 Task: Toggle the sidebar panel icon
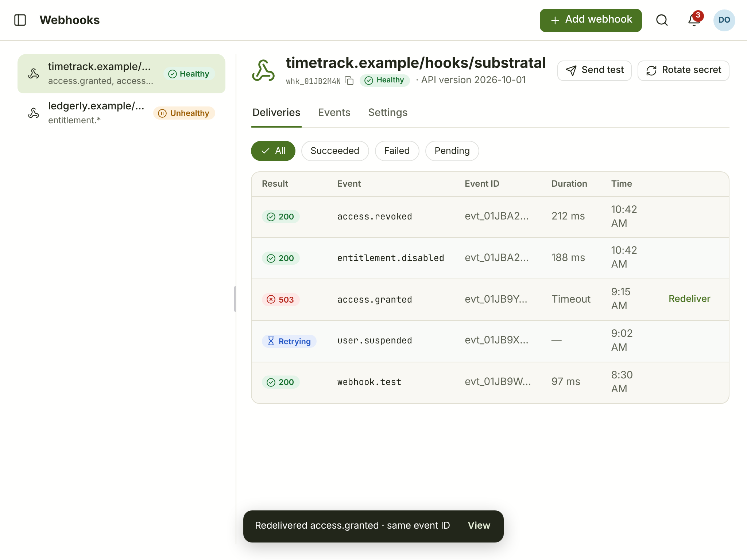(20, 20)
